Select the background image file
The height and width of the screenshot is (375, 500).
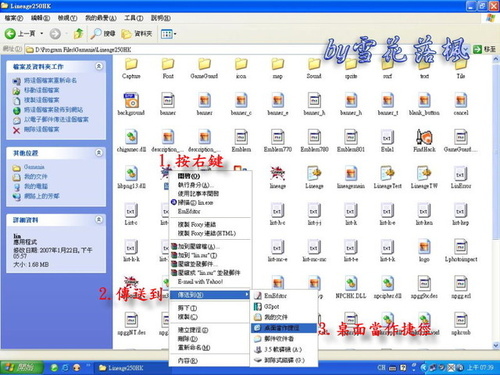(x=131, y=104)
